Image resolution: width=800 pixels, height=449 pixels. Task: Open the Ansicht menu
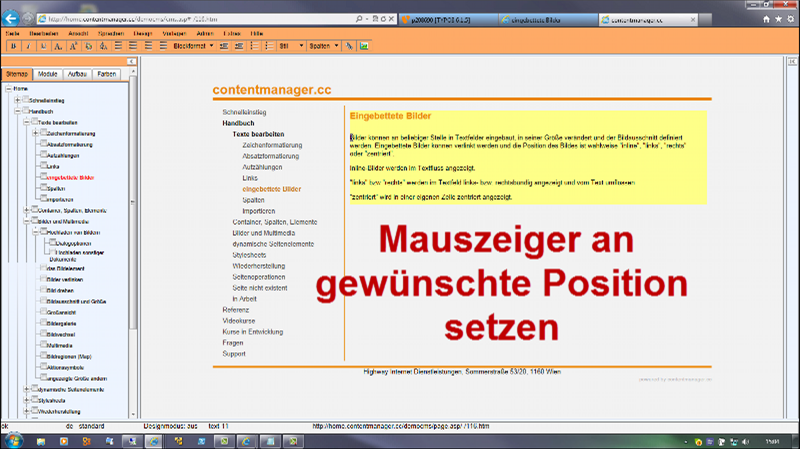pos(78,33)
